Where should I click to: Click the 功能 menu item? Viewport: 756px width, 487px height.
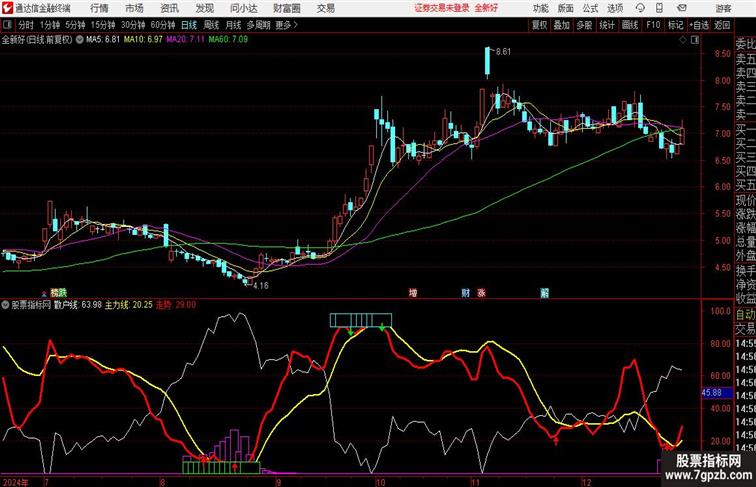[540, 8]
